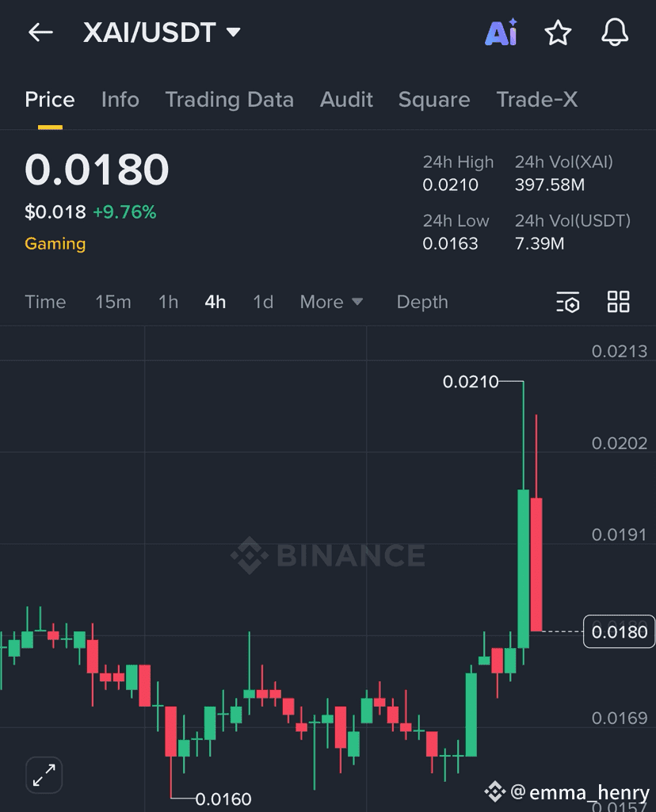Switch to the Price tab
The width and height of the screenshot is (656, 812).
click(50, 100)
